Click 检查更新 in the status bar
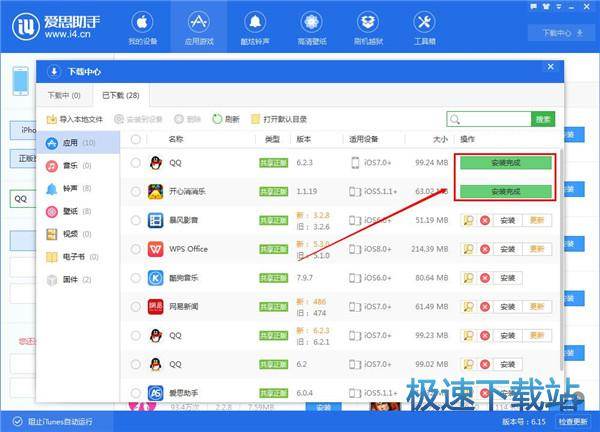The width and height of the screenshot is (600, 432). [x=573, y=422]
